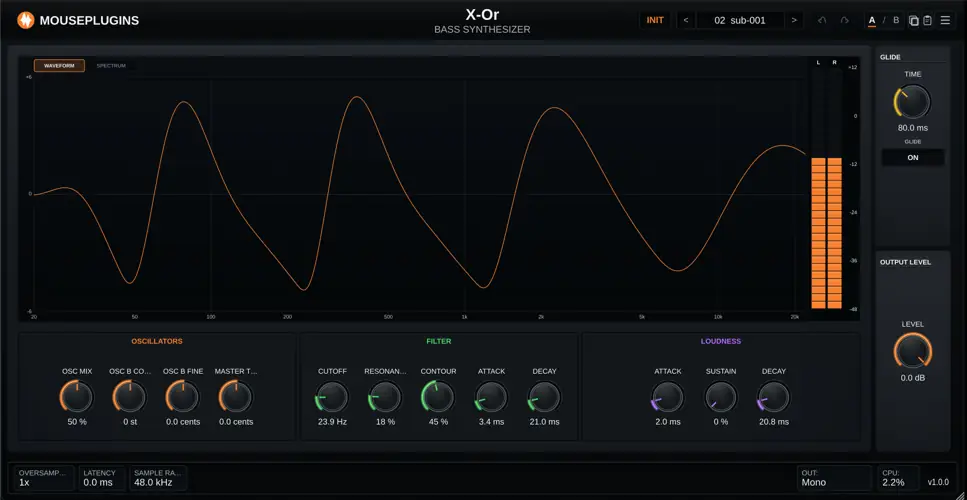
Task: Click the loudness ATTACK knob
Action: (x=668, y=396)
